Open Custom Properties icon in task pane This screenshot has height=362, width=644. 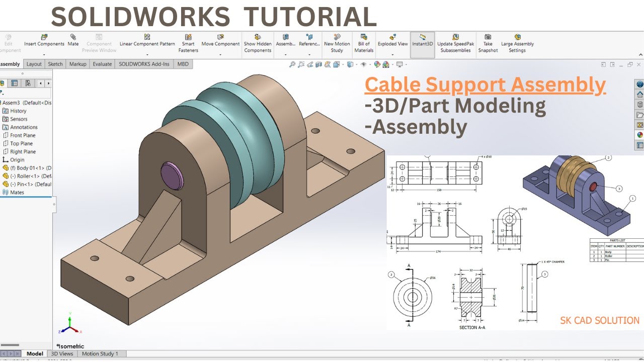point(640,145)
